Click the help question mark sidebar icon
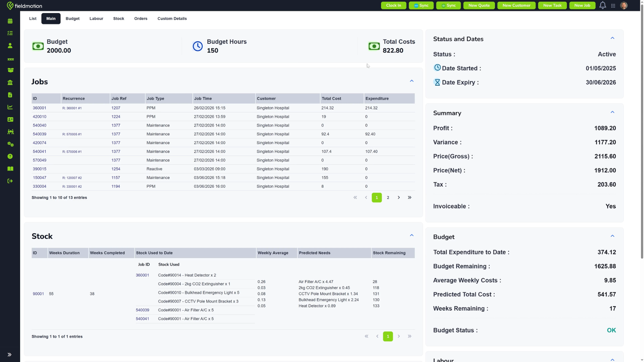 (10, 157)
